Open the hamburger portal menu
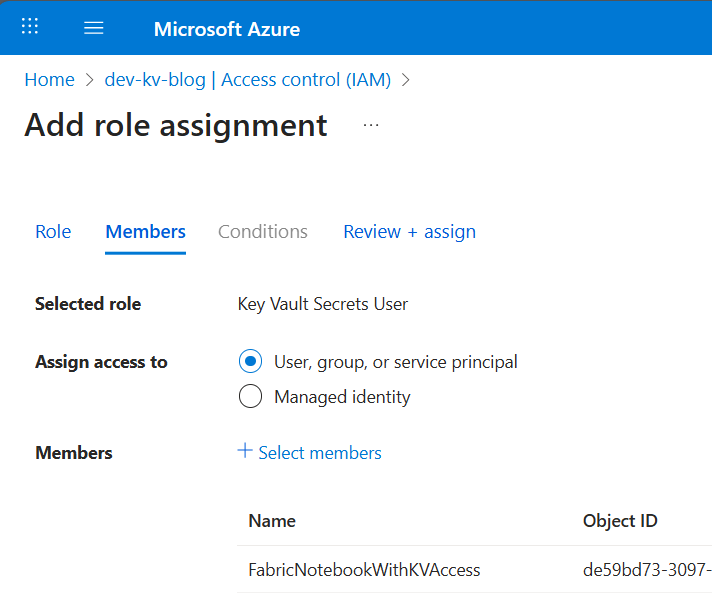 [94, 28]
